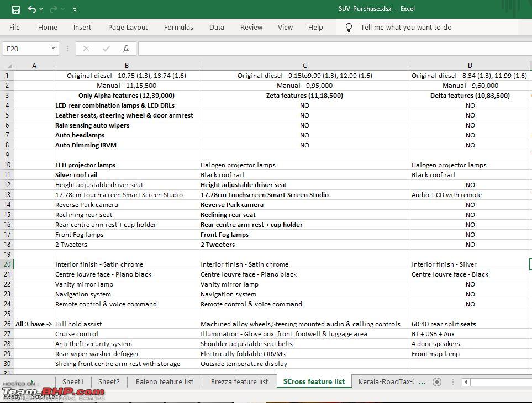Open the Baleno feature list sheet
The height and width of the screenshot is (403, 532).
pyautogui.click(x=165, y=381)
